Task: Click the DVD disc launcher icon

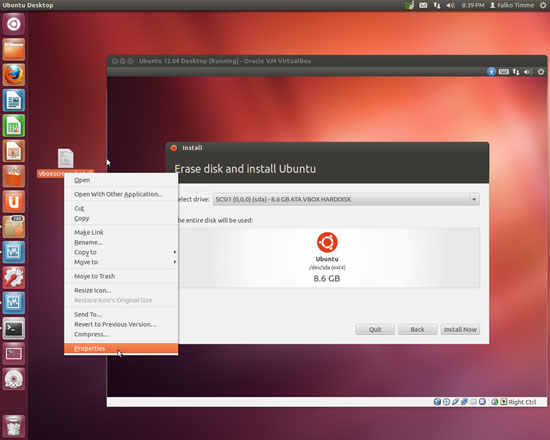Action: pyautogui.click(x=14, y=379)
